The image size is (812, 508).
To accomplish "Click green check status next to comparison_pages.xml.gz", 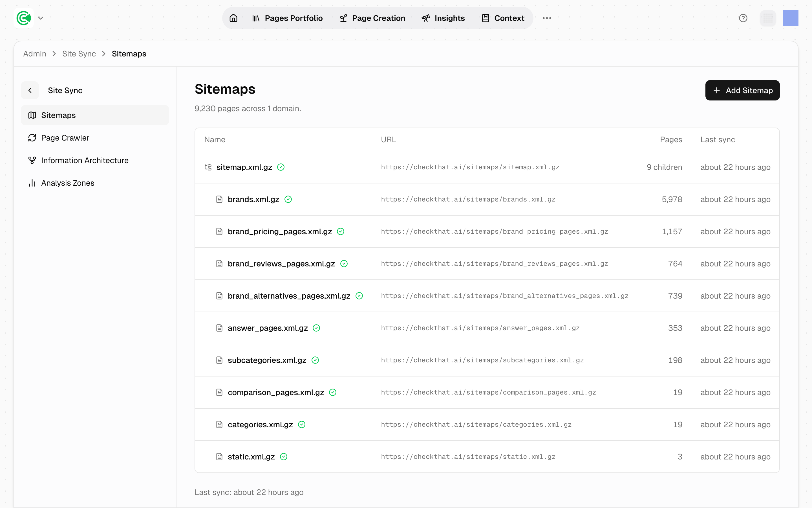I will point(333,392).
